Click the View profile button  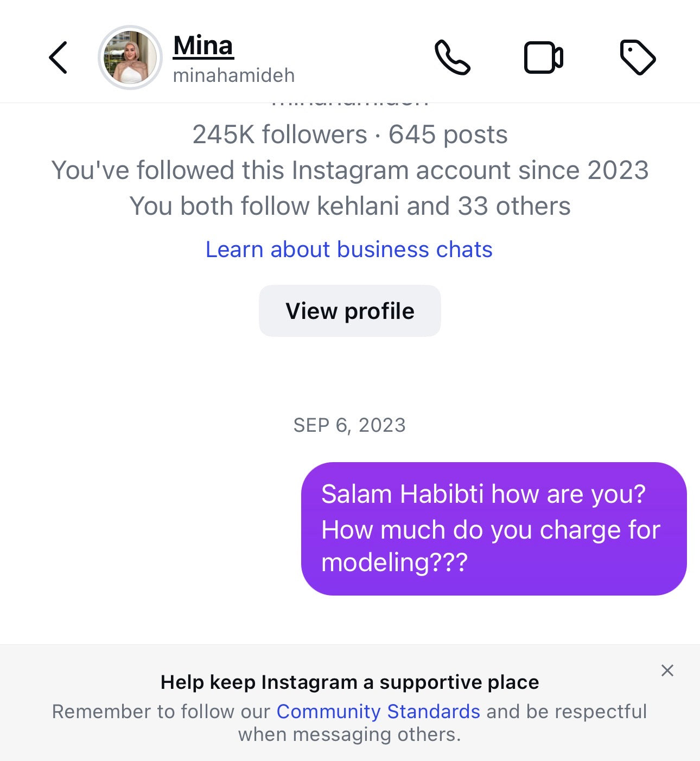(x=350, y=311)
